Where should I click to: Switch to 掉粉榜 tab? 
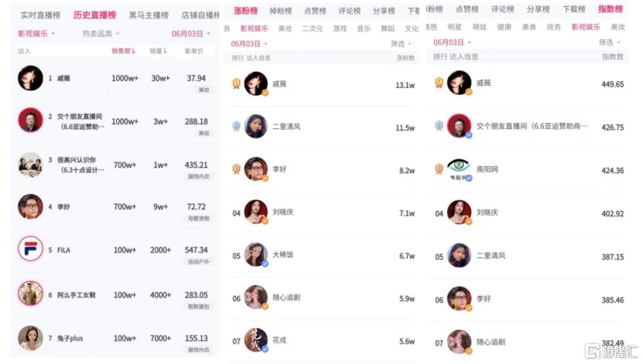click(x=281, y=11)
